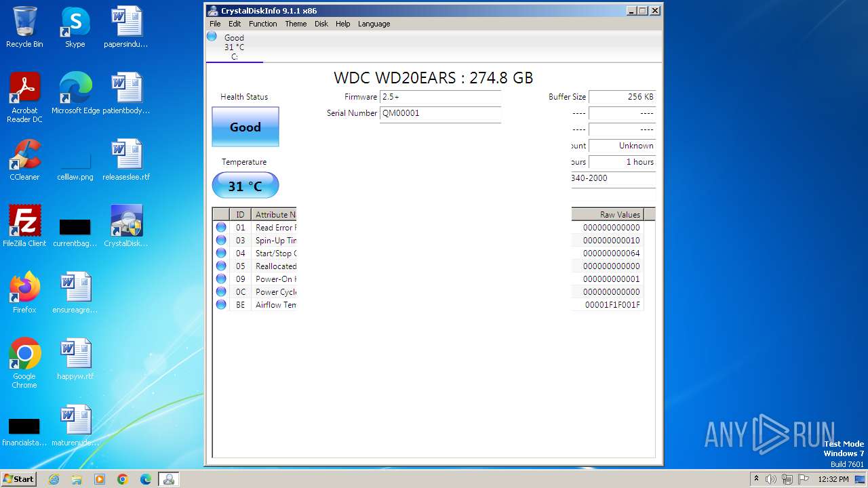The height and width of the screenshot is (488, 868).
Task: Open the Help menu
Action: click(343, 24)
